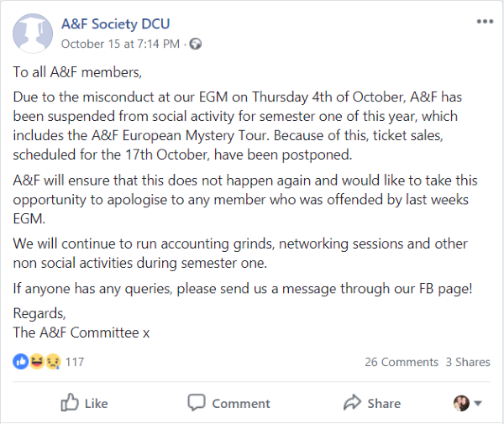Open the three-dot post options menu
This screenshot has width=504, height=424.
(485, 23)
